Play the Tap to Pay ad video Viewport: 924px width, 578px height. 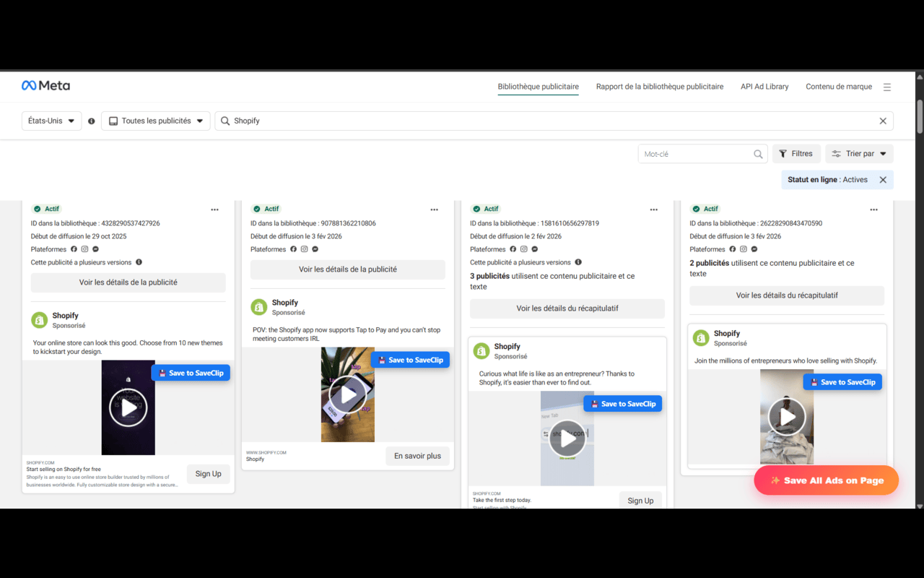[x=348, y=394]
